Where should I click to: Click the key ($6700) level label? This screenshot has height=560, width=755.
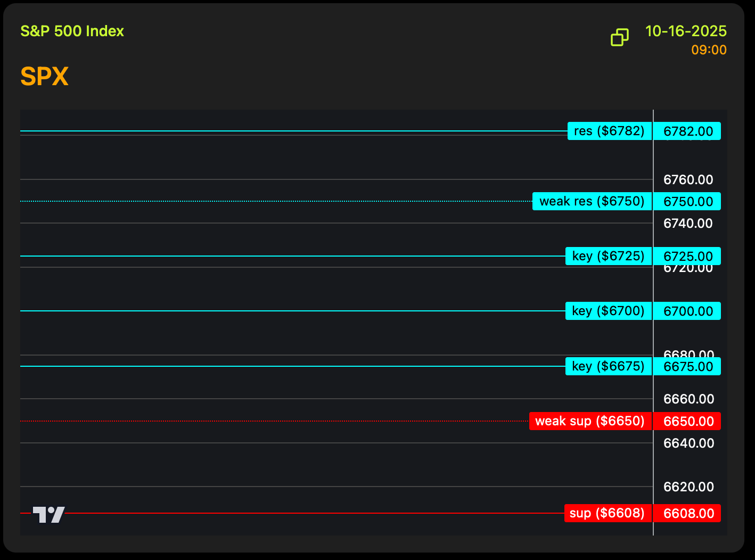608,311
